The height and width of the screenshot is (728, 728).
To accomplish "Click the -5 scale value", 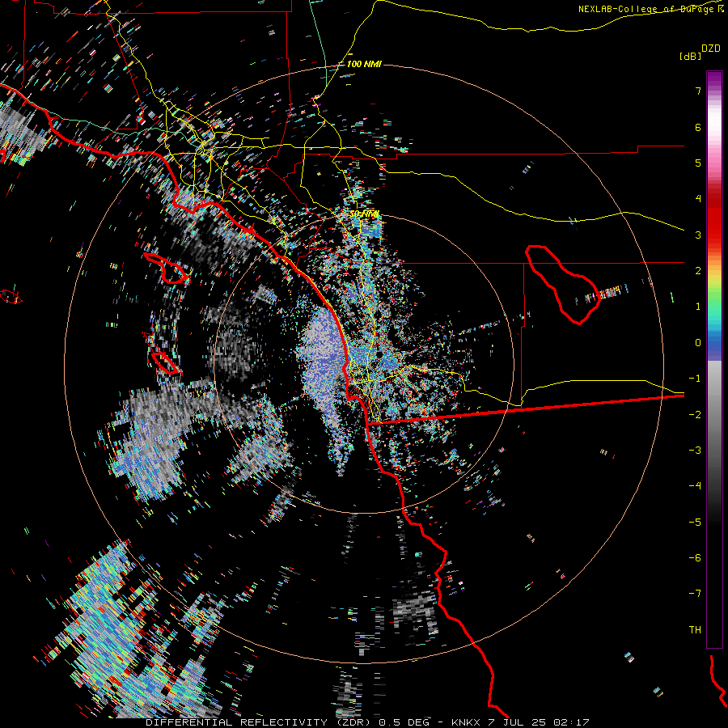I will point(695,522).
